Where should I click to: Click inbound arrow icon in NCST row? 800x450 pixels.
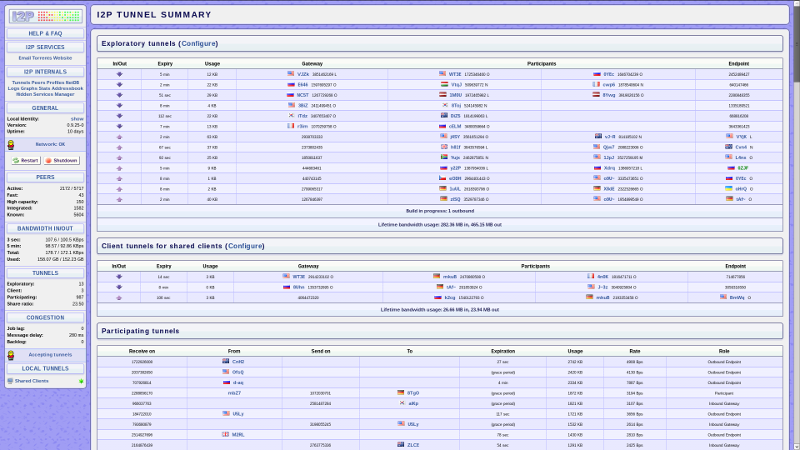point(119,95)
